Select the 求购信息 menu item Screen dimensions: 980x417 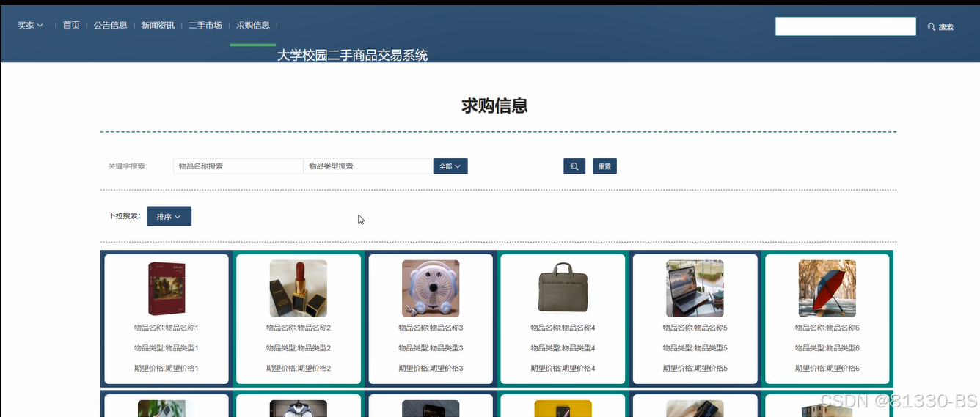pyautogui.click(x=253, y=25)
